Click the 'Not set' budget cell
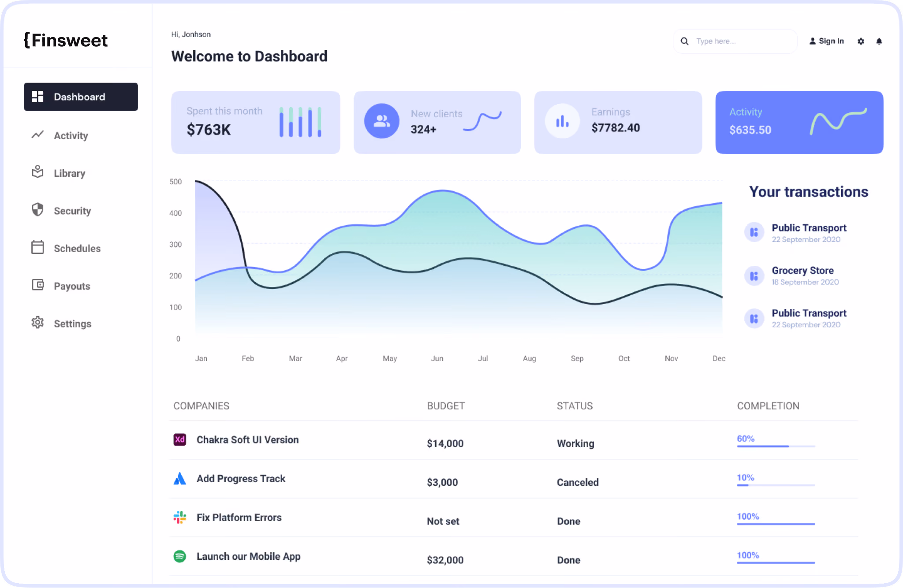The height and width of the screenshot is (588, 903). pyautogui.click(x=443, y=521)
